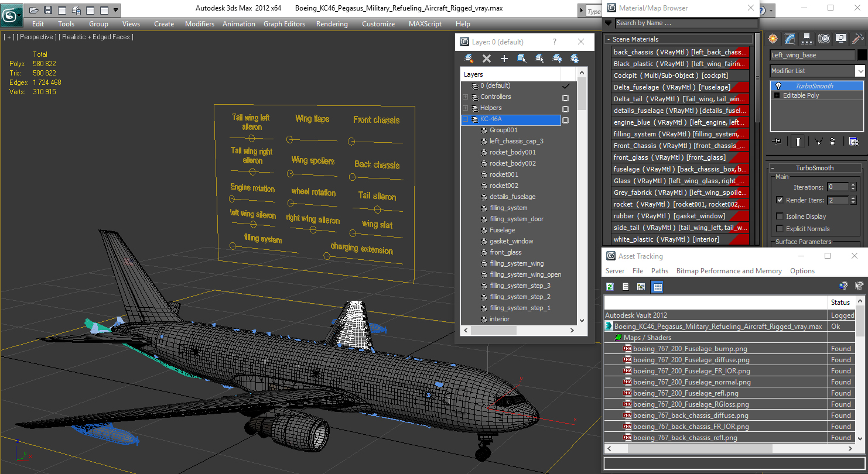Open Paths menu in Asset Tracking
The image size is (868, 474).
point(659,271)
